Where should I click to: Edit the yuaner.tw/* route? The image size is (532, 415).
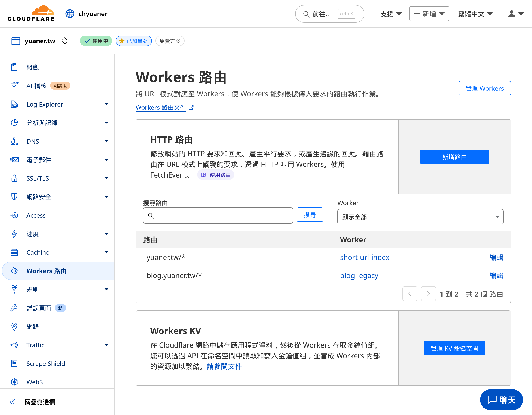click(x=496, y=257)
